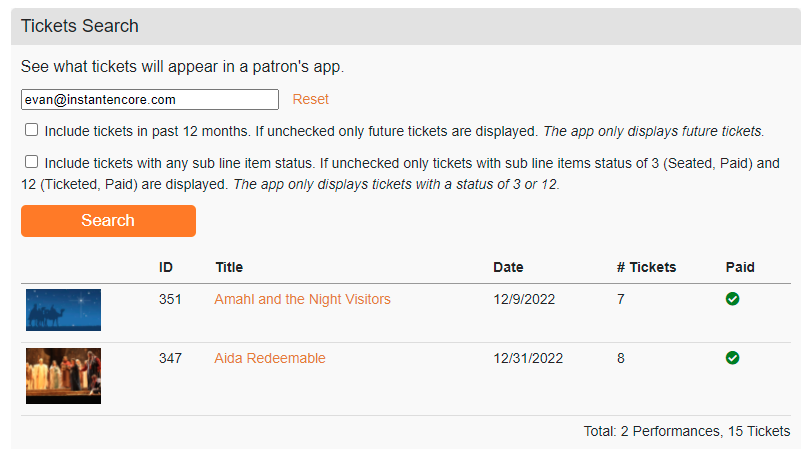The height and width of the screenshot is (449, 806).
Task: Click the ID column header
Action: click(166, 267)
